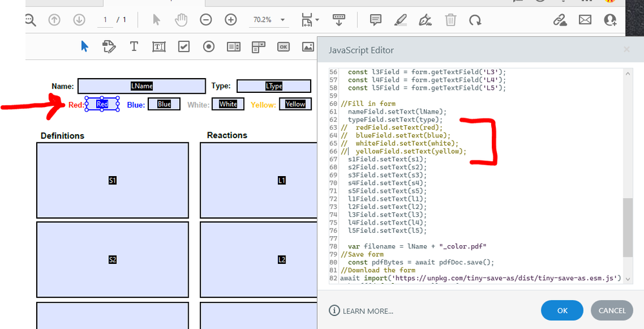644x329 pixels.
Task: Click the zoom in plus icon
Action: click(x=230, y=20)
